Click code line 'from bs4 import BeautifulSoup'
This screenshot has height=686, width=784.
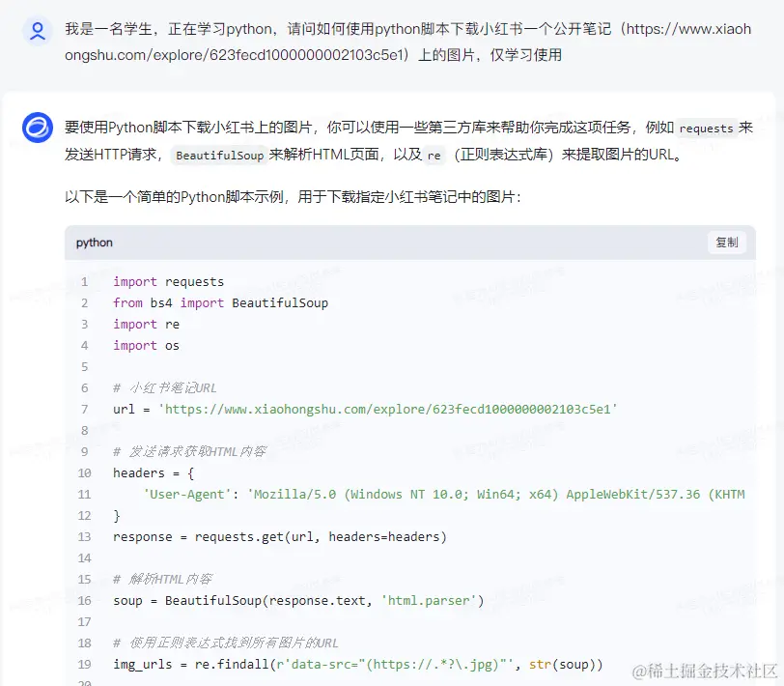220,303
